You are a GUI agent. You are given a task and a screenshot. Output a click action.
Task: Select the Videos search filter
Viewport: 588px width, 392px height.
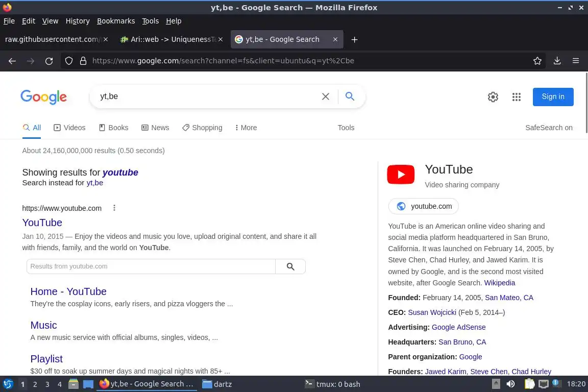coord(70,128)
